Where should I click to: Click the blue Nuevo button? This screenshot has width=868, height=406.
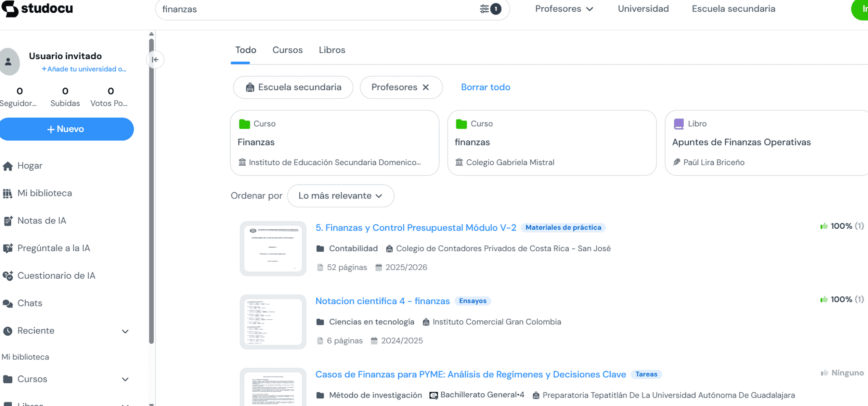(x=66, y=129)
